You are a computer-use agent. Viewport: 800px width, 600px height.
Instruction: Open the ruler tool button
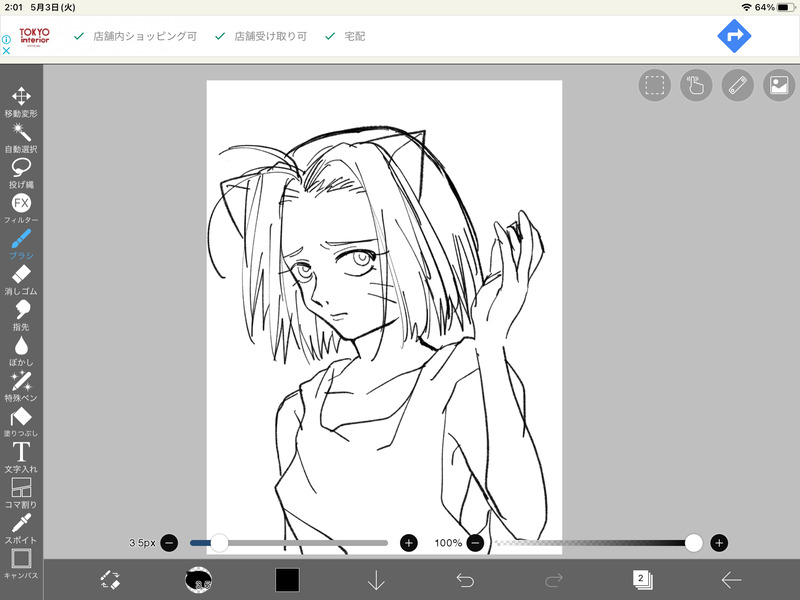click(x=738, y=85)
